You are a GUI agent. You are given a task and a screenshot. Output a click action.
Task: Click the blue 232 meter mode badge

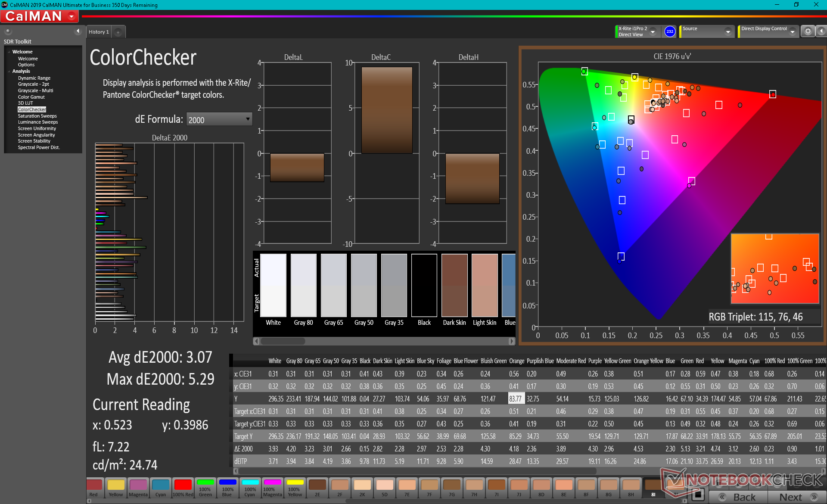pyautogui.click(x=669, y=31)
